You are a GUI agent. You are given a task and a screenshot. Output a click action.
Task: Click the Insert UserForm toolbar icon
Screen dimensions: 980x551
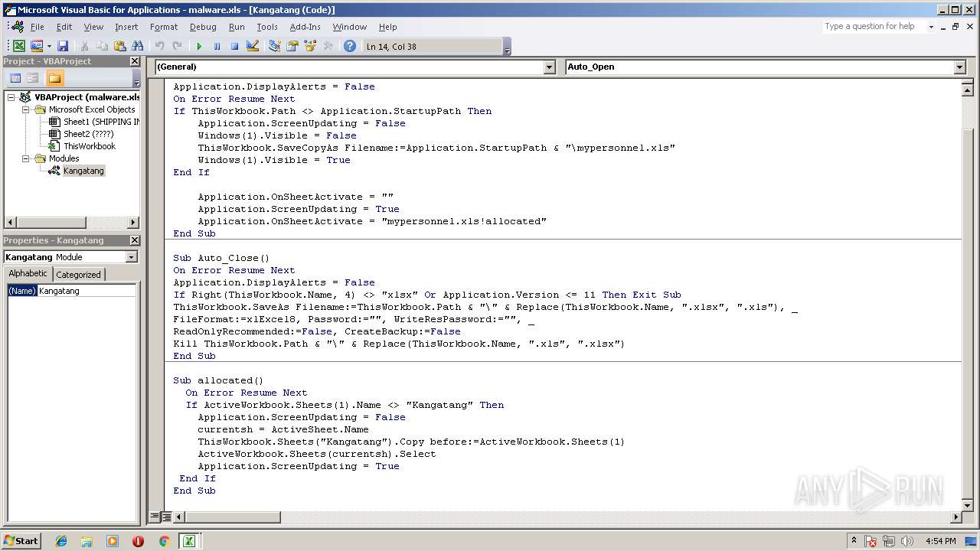pos(36,46)
